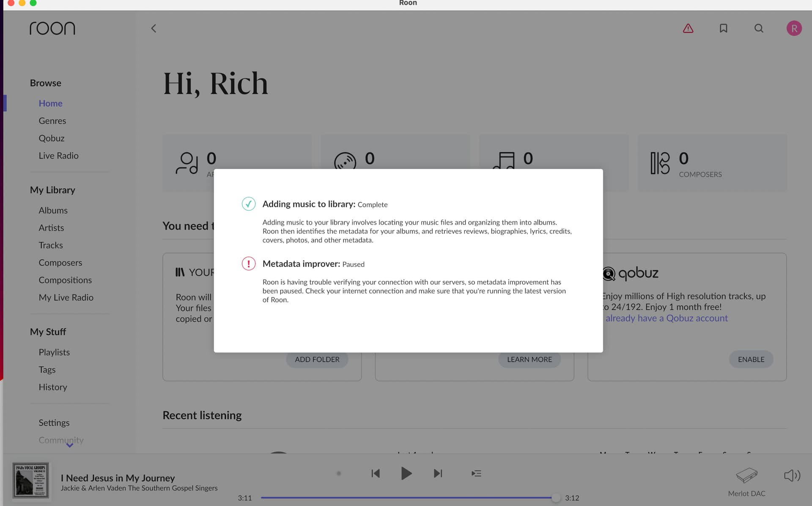
Task: Click the ADD FOLDER button
Action: point(317,359)
